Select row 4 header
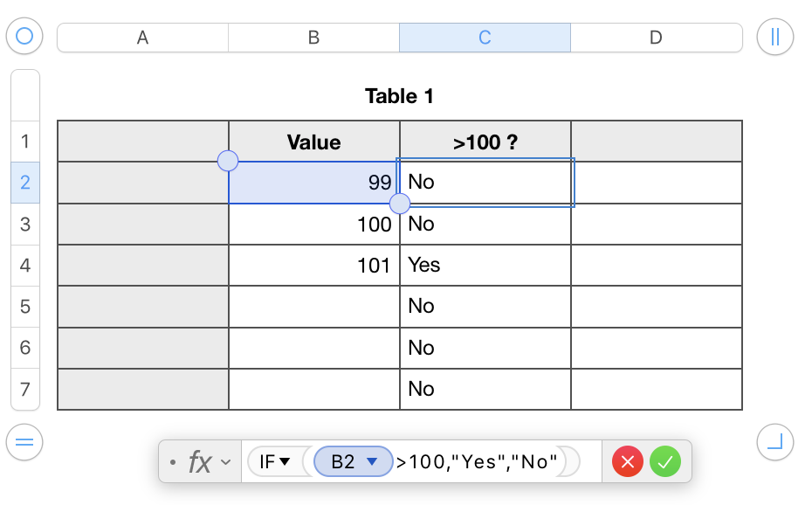Screen dimensions: 812x505 24,265
